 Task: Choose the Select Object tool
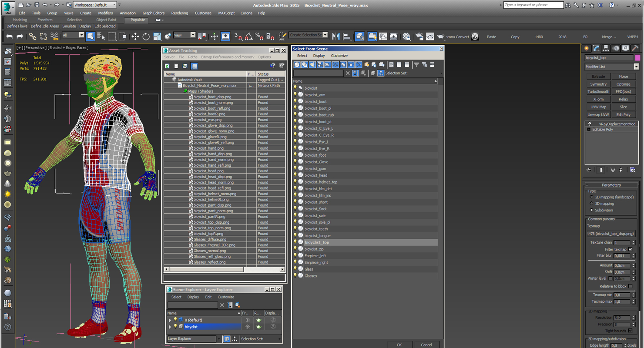pos(91,37)
